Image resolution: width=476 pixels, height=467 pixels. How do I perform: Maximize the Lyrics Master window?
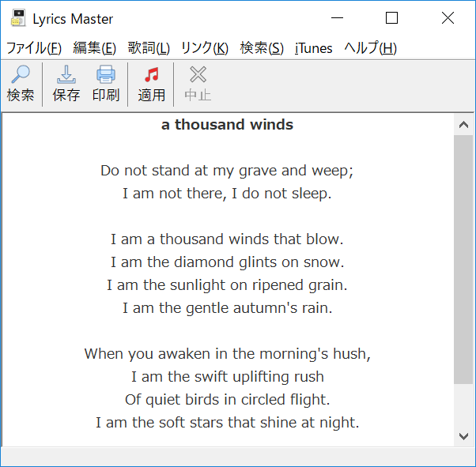coord(391,18)
